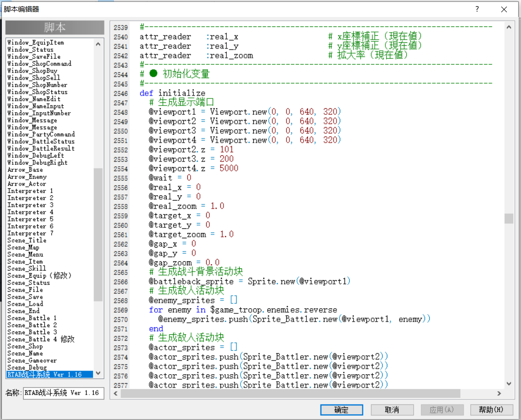Choose Scene_Battle 4 修改 script
Screen dimensions: 521x420
pos(41,339)
